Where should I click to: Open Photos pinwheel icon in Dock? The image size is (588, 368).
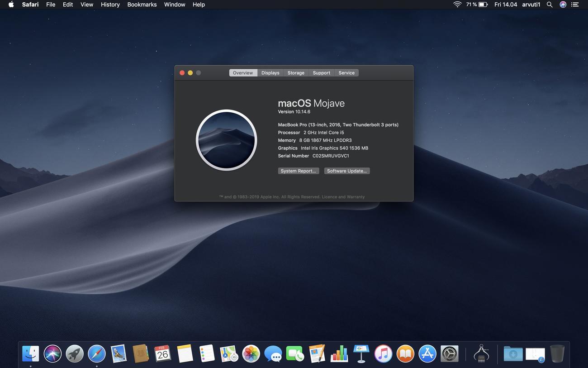point(251,354)
